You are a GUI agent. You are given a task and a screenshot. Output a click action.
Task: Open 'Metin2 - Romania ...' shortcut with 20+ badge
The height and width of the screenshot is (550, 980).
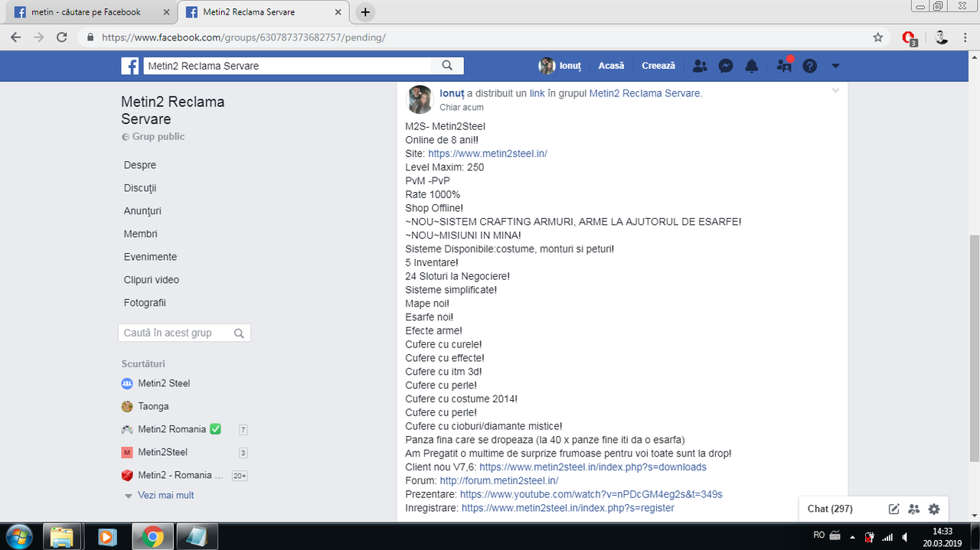(x=181, y=475)
